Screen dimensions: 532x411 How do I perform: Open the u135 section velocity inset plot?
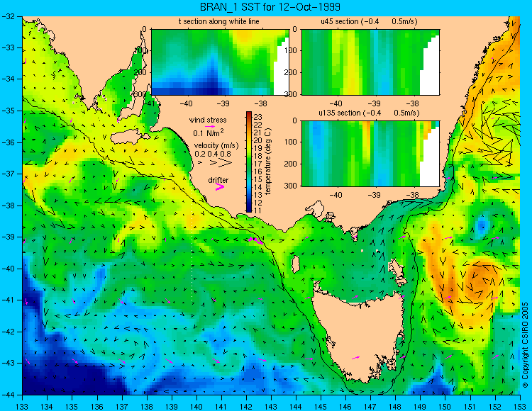(x=370, y=153)
